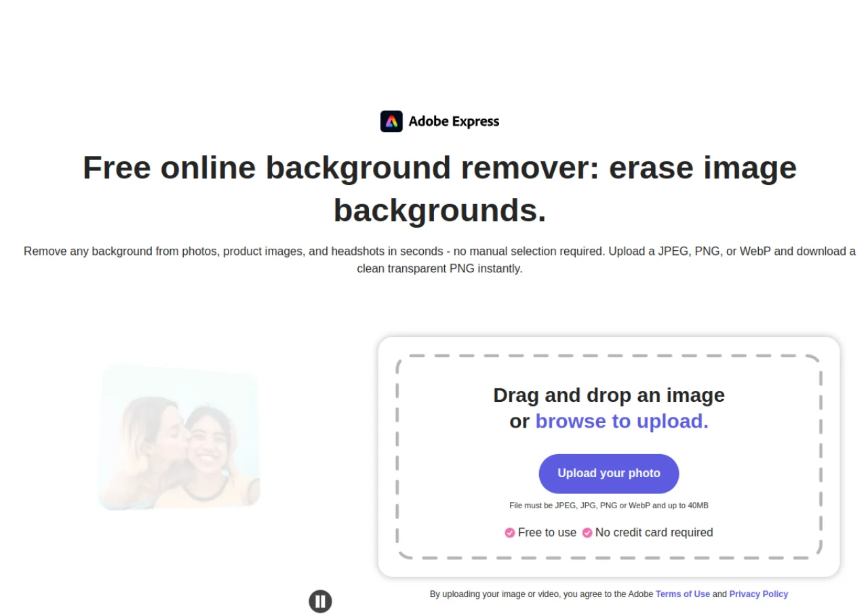Open the Terms of Use link
868x614 pixels.
pos(683,594)
